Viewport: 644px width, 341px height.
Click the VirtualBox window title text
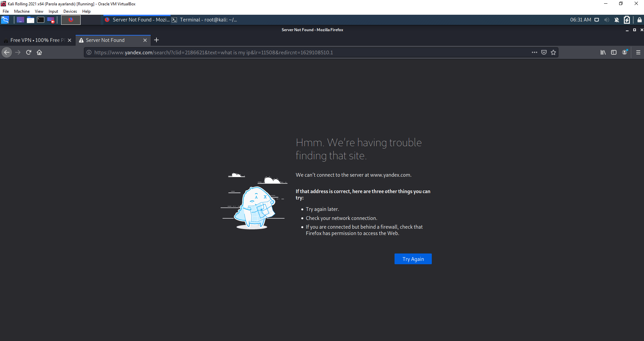click(x=72, y=4)
